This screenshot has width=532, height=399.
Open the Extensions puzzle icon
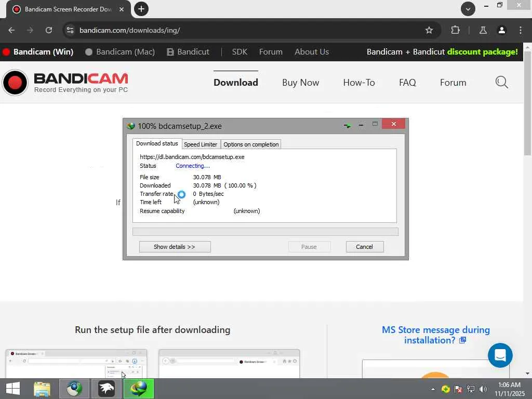point(455,30)
